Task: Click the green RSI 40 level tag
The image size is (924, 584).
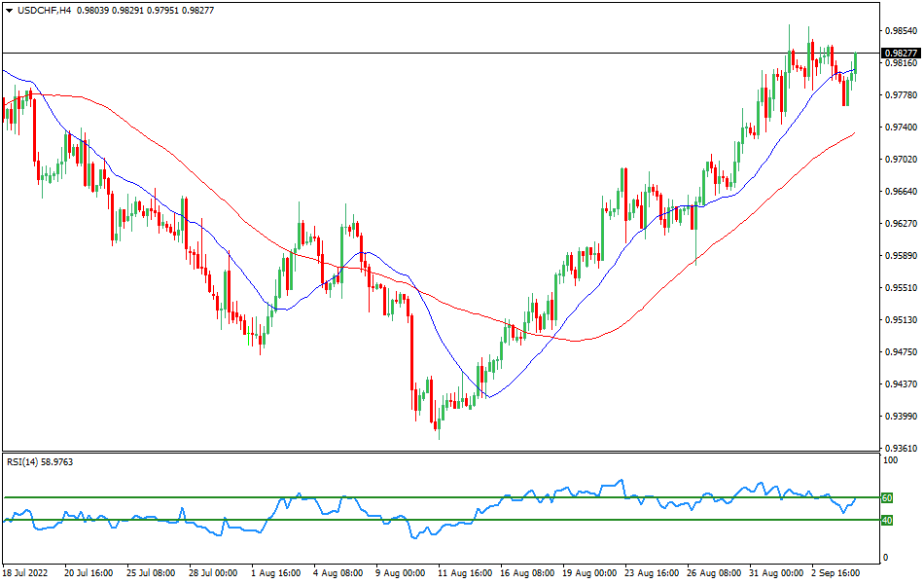Action: (x=886, y=520)
